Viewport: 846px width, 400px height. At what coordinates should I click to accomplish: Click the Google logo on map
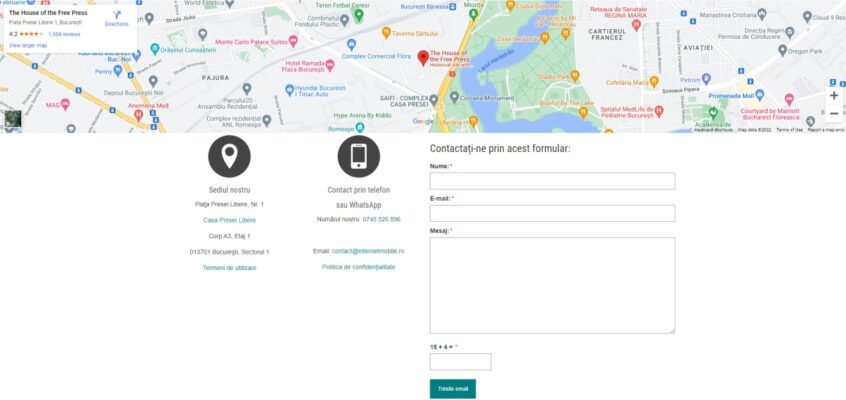[x=423, y=121]
